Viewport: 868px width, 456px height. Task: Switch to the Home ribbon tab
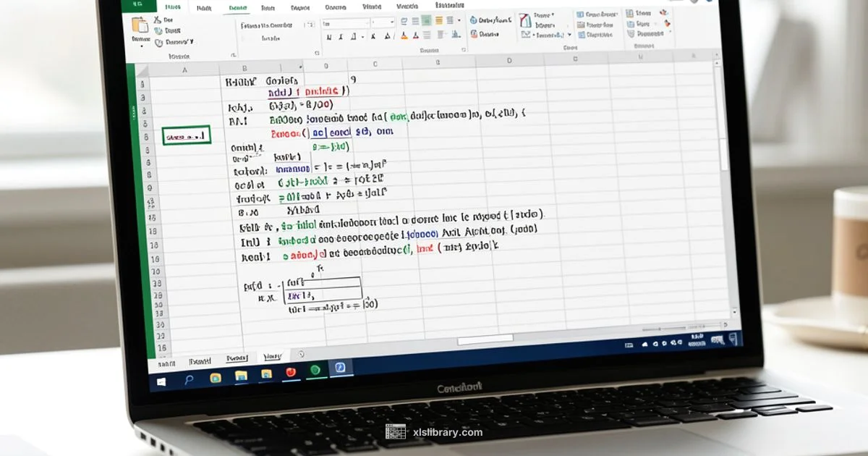[203, 7]
